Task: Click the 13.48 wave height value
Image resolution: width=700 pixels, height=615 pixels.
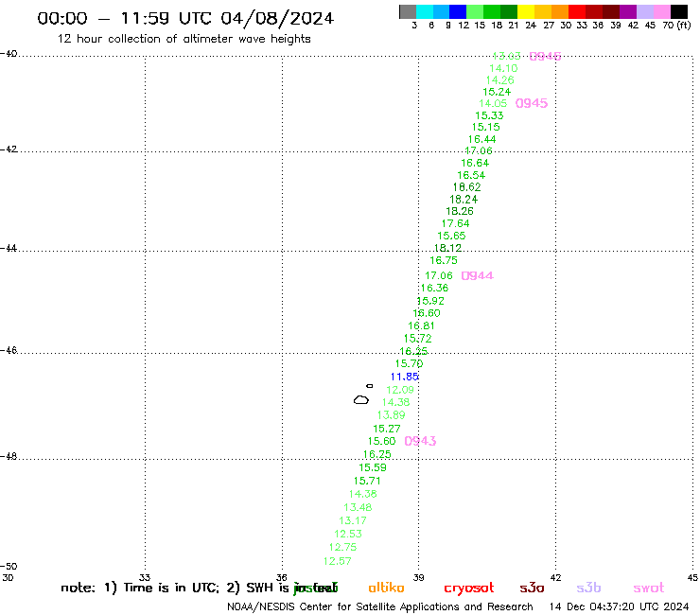Action: (358, 507)
